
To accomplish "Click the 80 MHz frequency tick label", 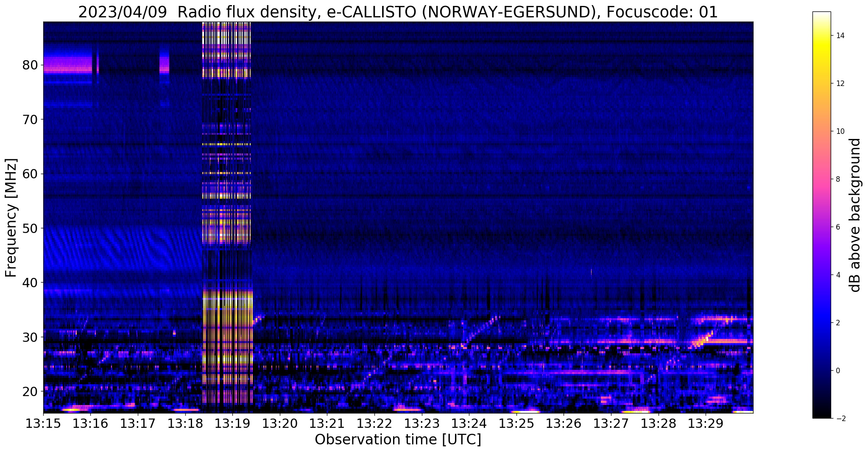I will 30,65.
